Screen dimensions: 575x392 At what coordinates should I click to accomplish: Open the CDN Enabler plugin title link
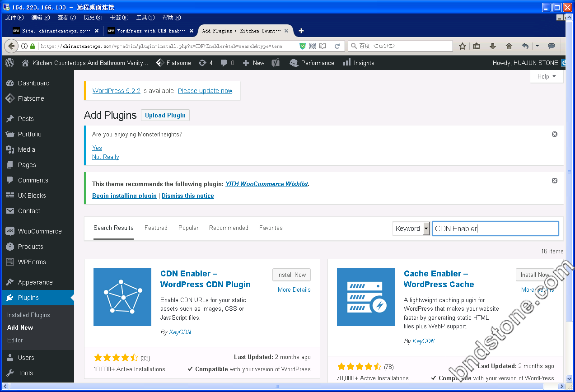[206, 279]
